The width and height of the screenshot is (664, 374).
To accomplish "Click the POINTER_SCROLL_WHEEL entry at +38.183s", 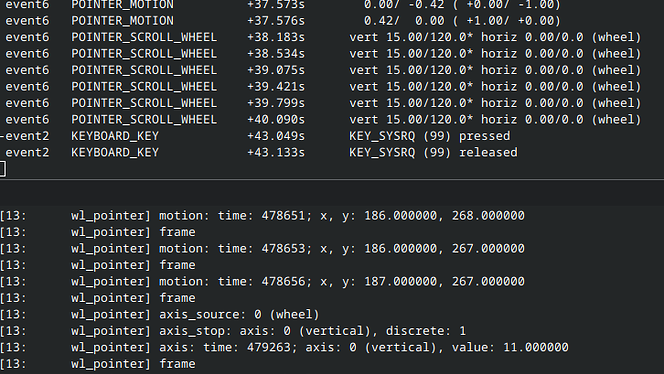I will 144,37.
